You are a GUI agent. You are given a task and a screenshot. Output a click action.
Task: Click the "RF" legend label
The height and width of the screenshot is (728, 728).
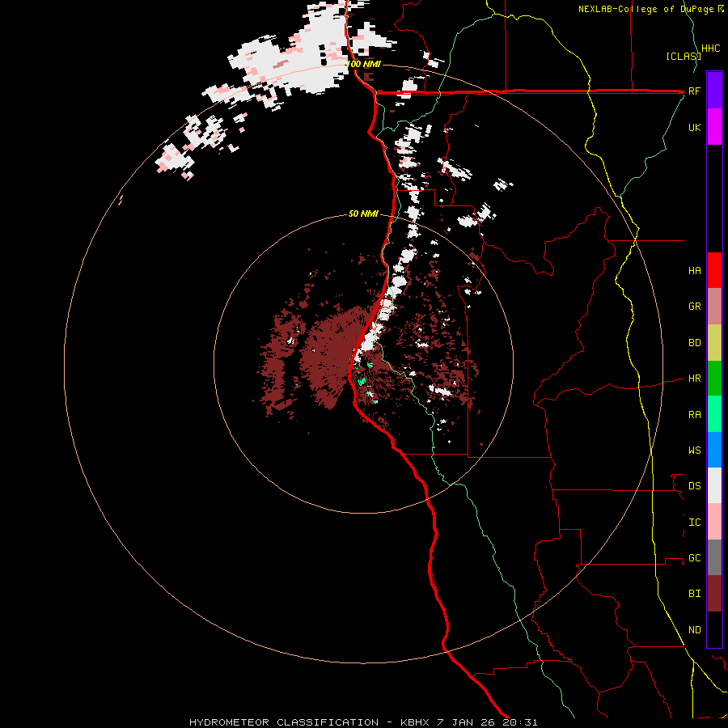(694, 91)
